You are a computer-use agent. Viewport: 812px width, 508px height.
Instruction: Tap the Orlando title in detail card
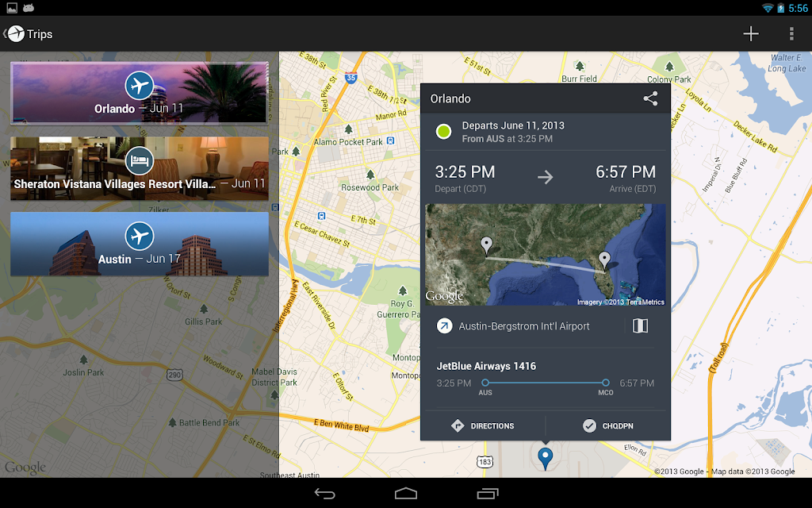(450, 98)
